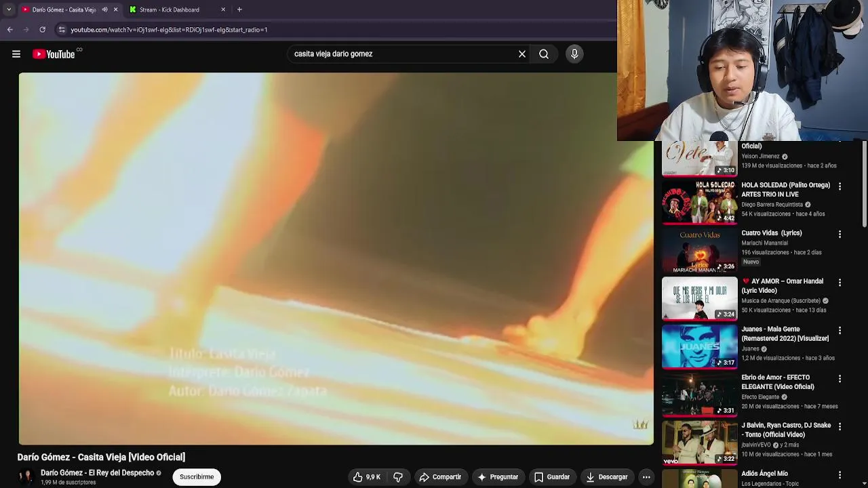Open the Preguntar AI button

click(498, 477)
